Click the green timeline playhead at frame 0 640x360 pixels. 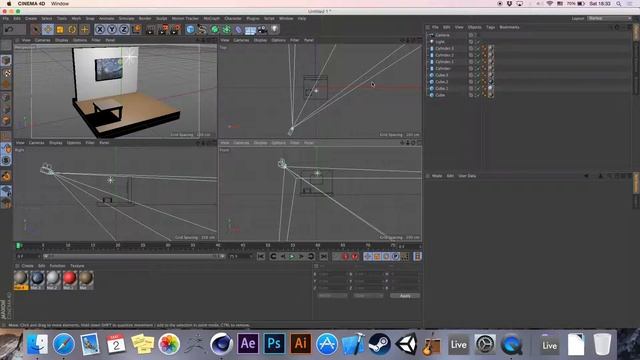(18, 246)
